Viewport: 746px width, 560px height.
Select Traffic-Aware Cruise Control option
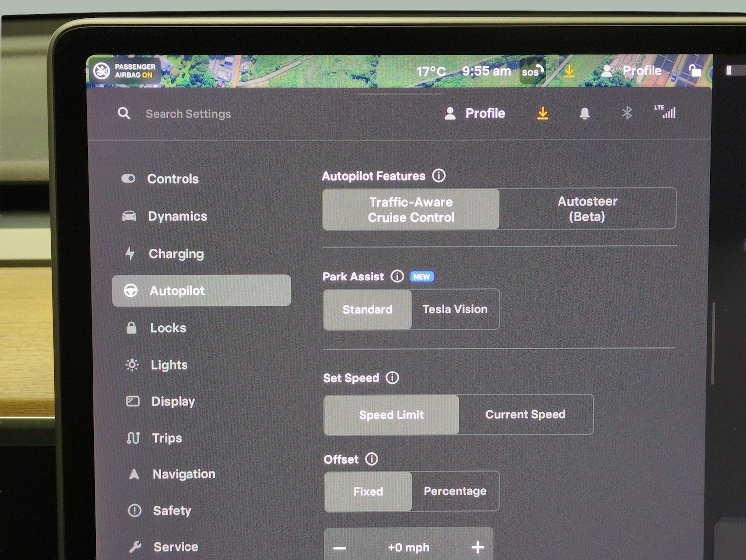click(x=411, y=209)
